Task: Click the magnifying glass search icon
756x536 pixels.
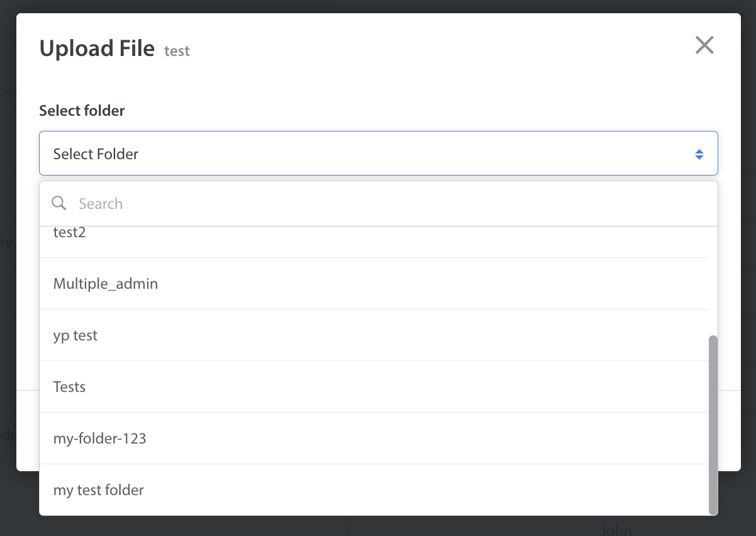Action: click(59, 203)
